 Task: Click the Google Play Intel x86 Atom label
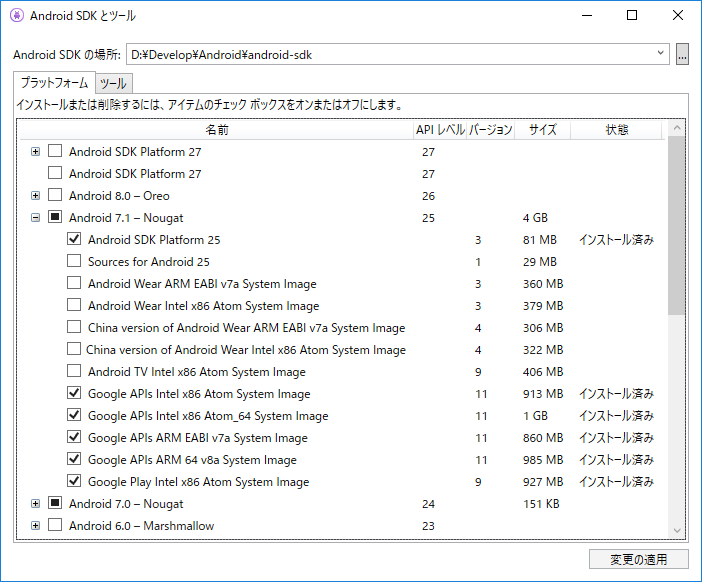[x=198, y=482]
